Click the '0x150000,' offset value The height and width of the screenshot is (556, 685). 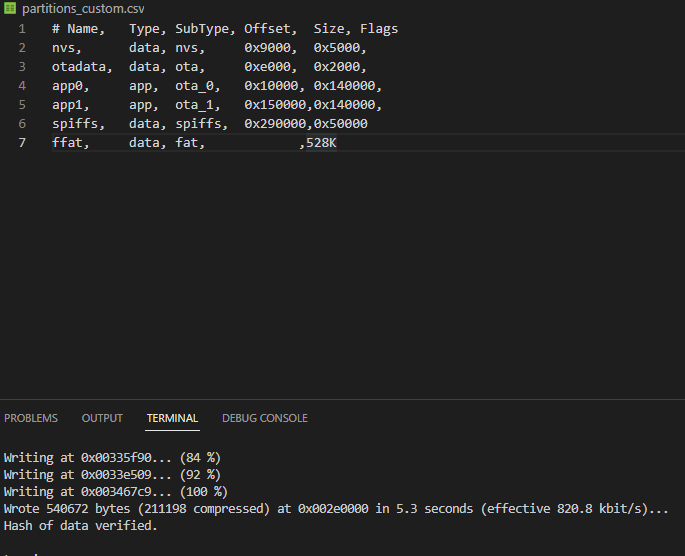pos(278,105)
